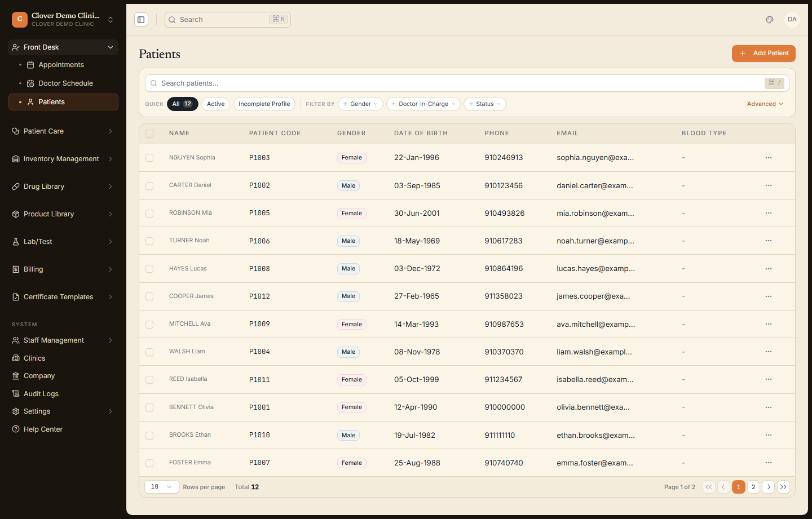This screenshot has width=812, height=519.
Task: Go to the first page
Action: [709, 487]
